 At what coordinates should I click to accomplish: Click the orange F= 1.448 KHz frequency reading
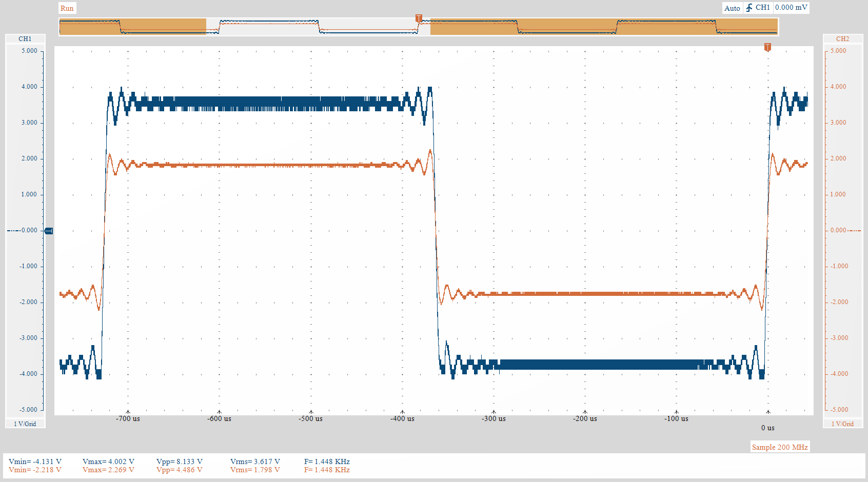point(327,470)
